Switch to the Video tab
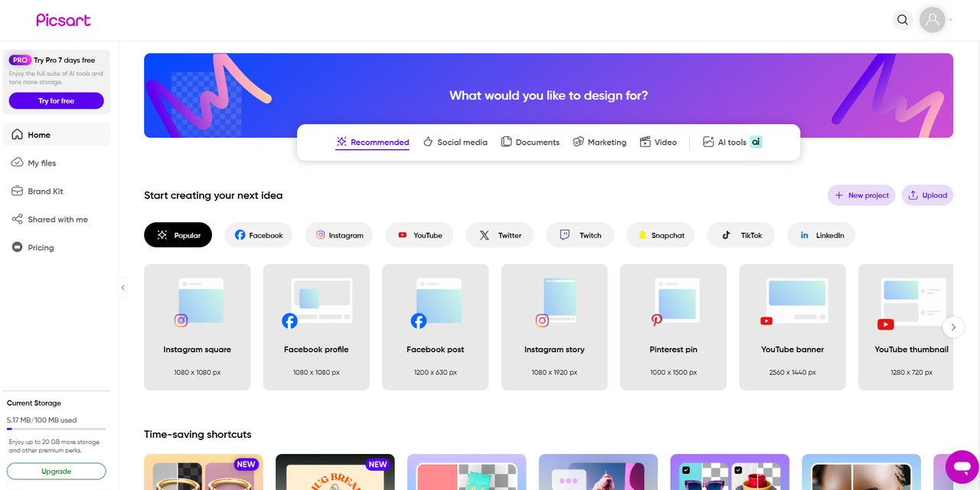Viewport: 980px width, 490px height. [658, 142]
